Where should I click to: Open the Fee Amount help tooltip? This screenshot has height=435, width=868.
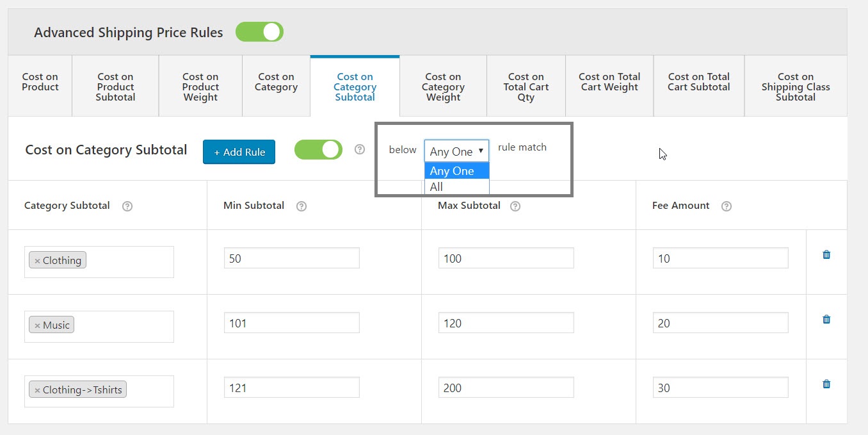tap(726, 206)
